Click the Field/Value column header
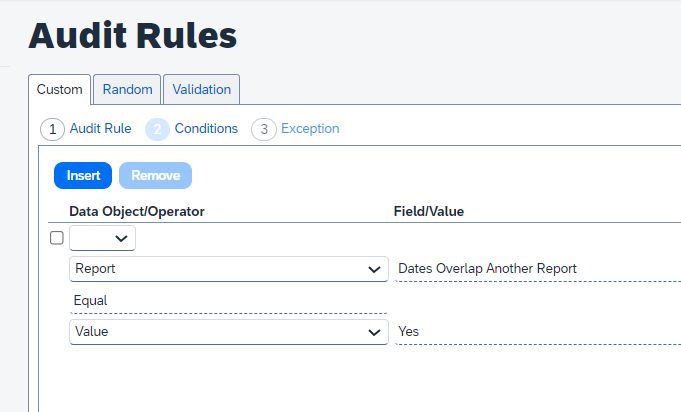The height and width of the screenshot is (412, 681). click(x=428, y=211)
